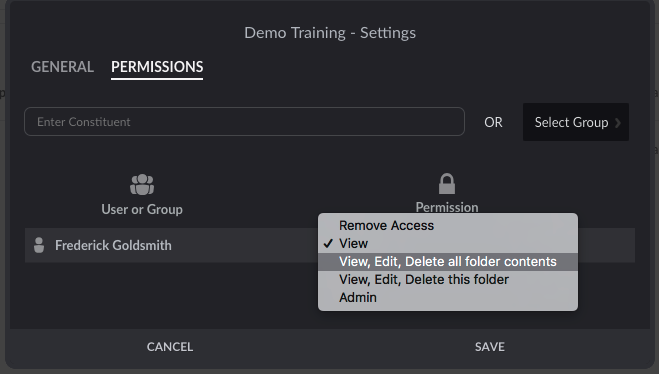Click the Demo Training - Settings title
659x374 pixels.
[x=330, y=33]
